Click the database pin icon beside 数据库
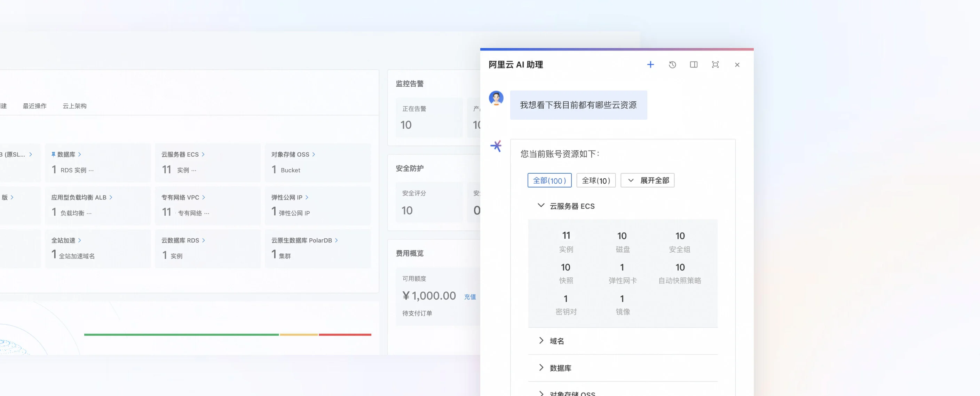Screen dimensions: 980x396 pyautogui.click(x=53, y=154)
